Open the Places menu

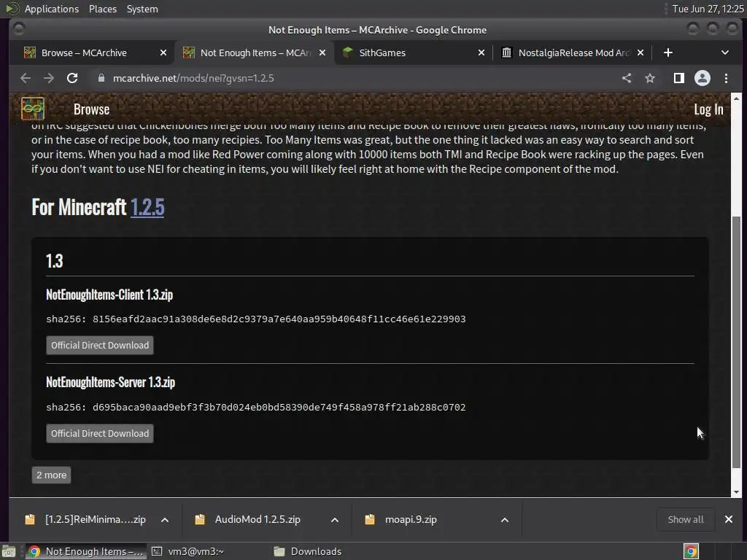(103, 9)
